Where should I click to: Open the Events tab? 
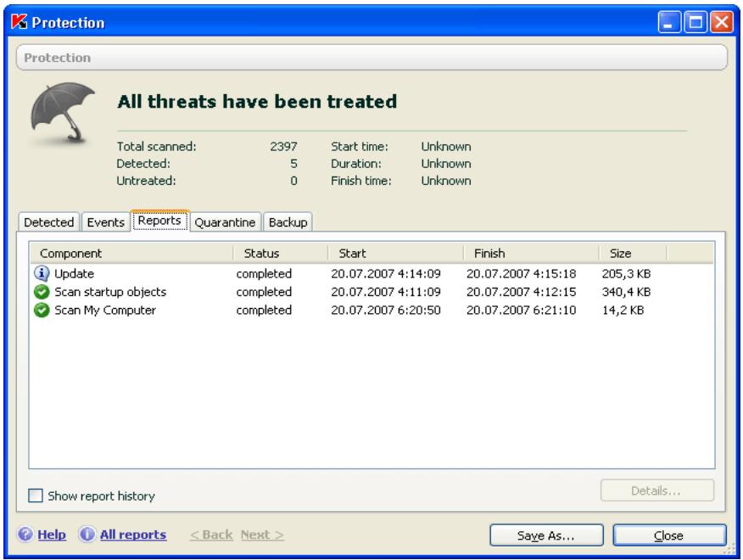tap(106, 222)
